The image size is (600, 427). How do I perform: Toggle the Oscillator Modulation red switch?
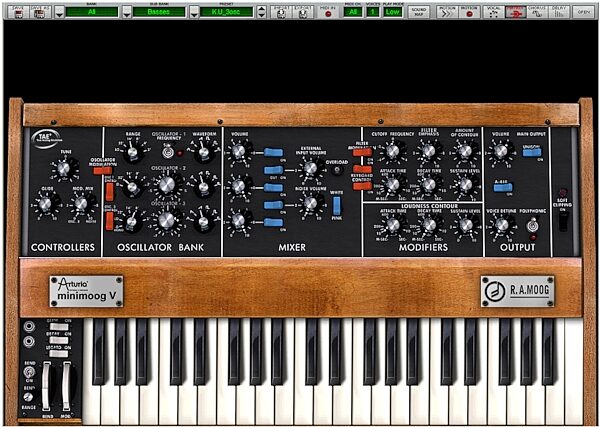click(103, 171)
